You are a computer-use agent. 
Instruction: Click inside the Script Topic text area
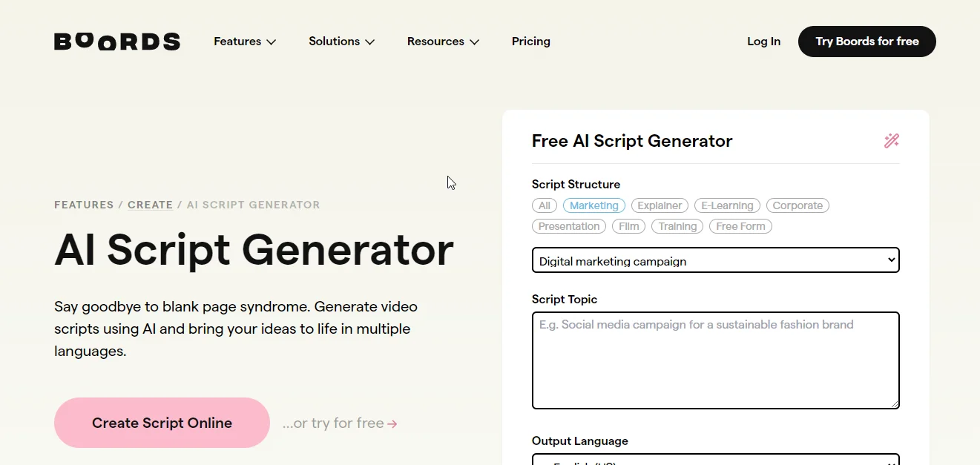pyautogui.click(x=715, y=360)
